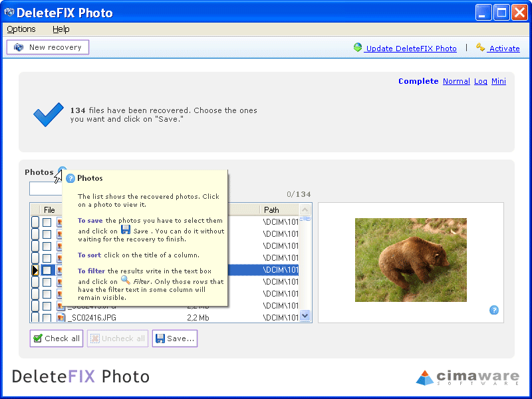Start a New recovery
532x399 pixels.
pos(48,47)
